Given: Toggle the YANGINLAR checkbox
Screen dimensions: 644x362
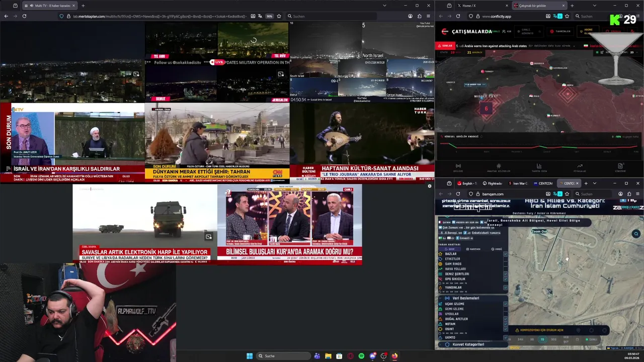Looking at the screenshot, I should (505, 288).
